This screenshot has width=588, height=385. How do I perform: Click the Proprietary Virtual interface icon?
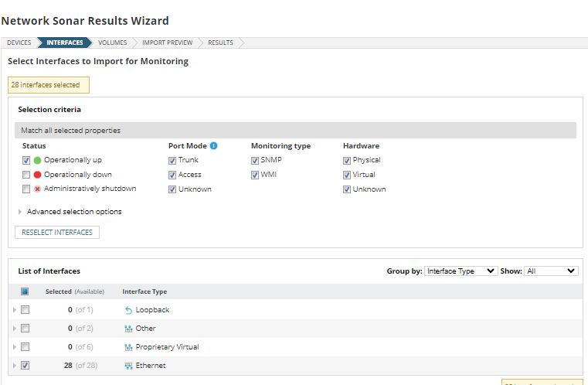(128, 347)
